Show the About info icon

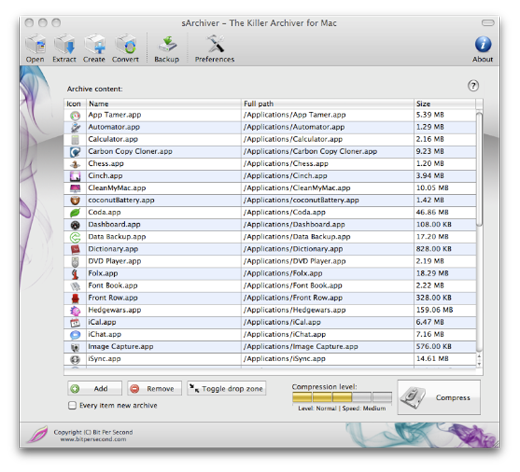(x=483, y=44)
